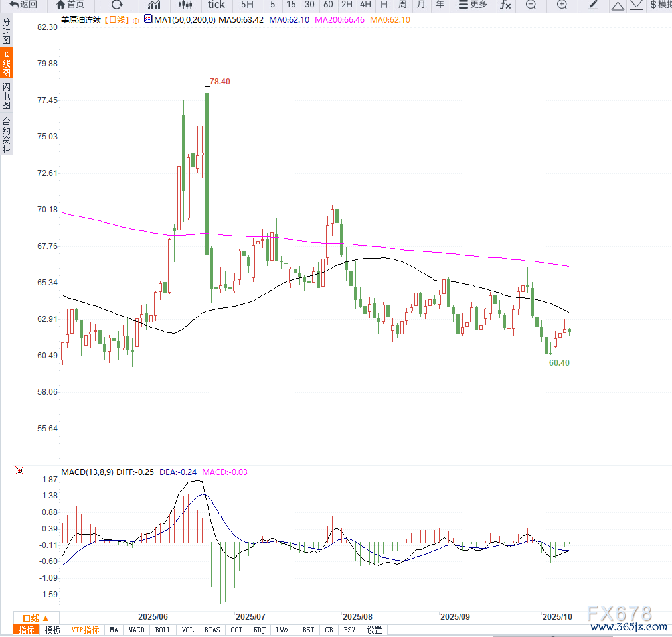Click the refresh icon in the toolbar

click(x=117, y=5)
